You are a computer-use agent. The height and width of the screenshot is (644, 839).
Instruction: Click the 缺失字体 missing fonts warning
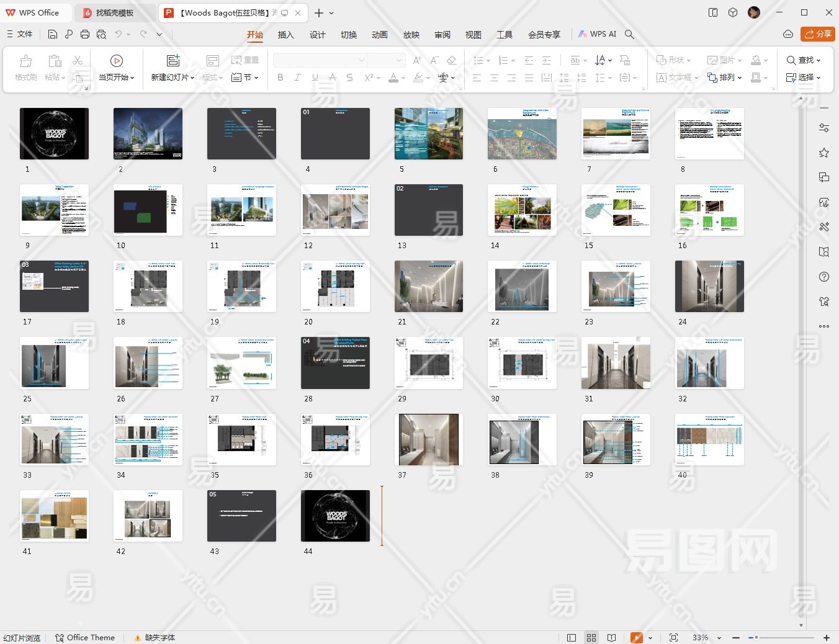(x=155, y=638)
